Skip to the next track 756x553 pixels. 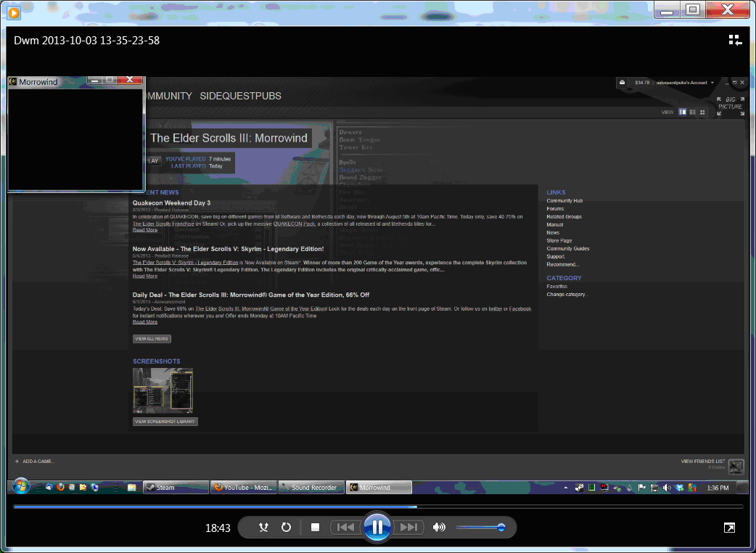[x=408, y=528]
